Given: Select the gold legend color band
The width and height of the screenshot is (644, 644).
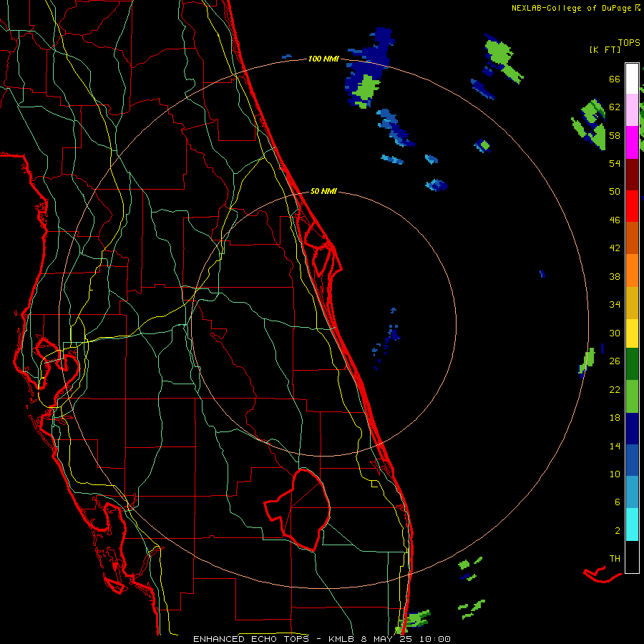Looking at the screenshot, I should tap(632, 303).
